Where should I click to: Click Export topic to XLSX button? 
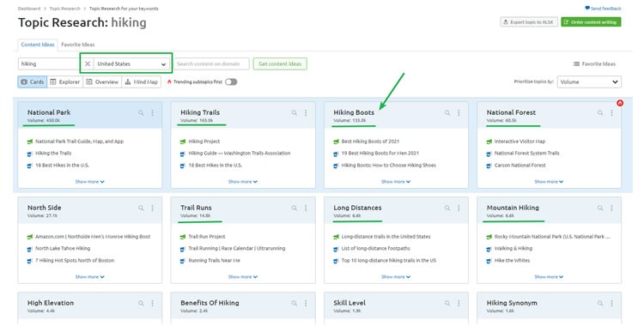tap(529, 21)
